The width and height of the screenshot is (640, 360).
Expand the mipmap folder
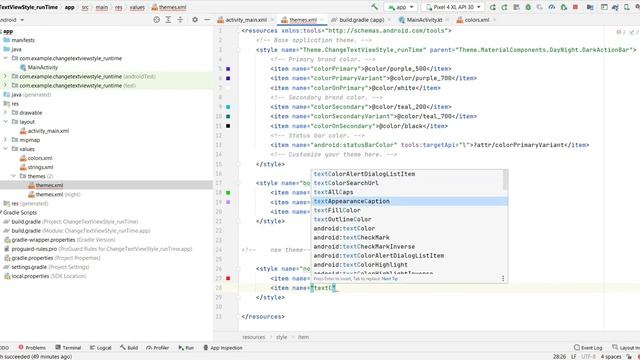[5, 140]
